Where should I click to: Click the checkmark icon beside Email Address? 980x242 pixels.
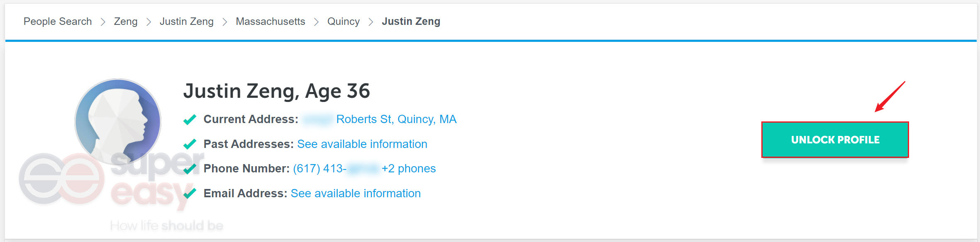190,194
